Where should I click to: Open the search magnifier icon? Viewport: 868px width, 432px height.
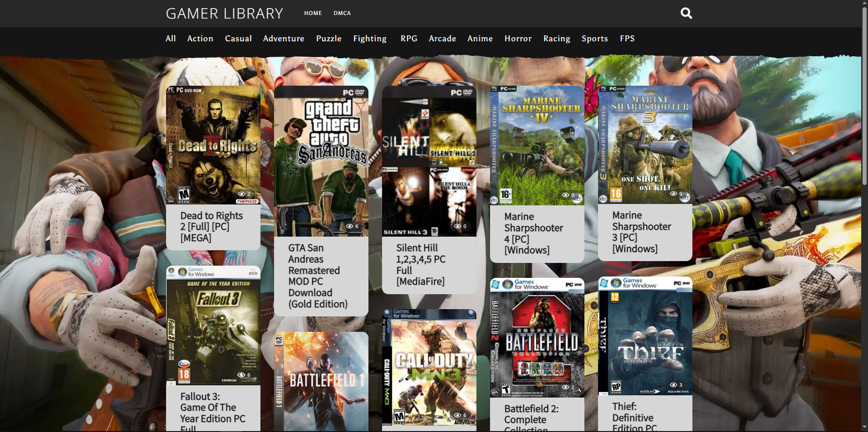(686, 13)
